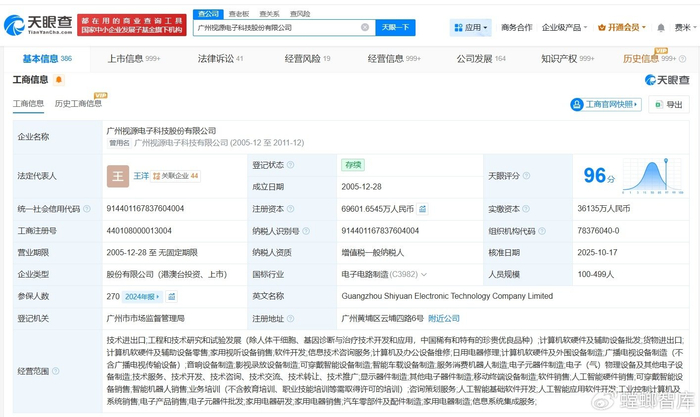This screenshot has height=417, width=700.
Task: Click the 导出 export icon button
Action: coord(669,104)
